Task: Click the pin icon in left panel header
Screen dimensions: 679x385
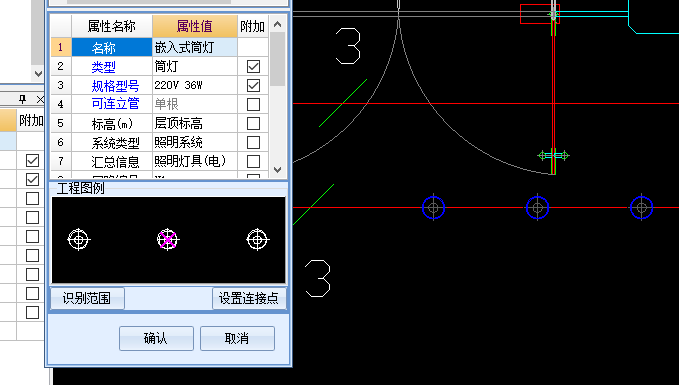Action: click(23, 99)
